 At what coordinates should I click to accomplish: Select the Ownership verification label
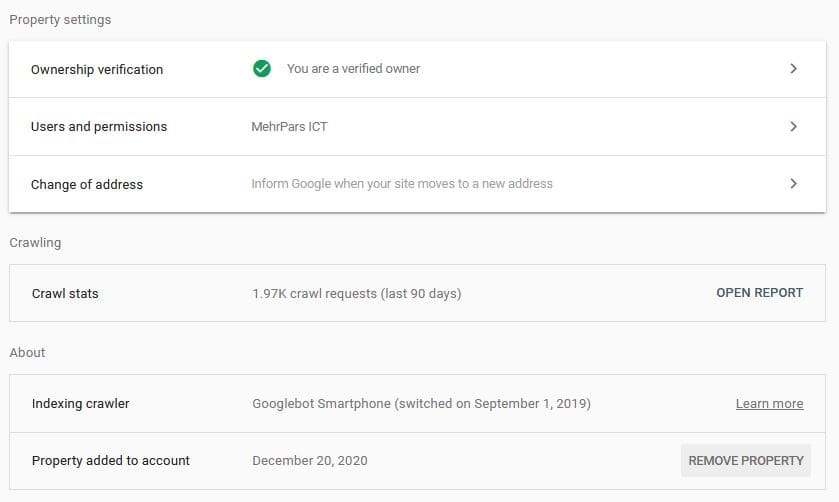(x=97, y=70)
